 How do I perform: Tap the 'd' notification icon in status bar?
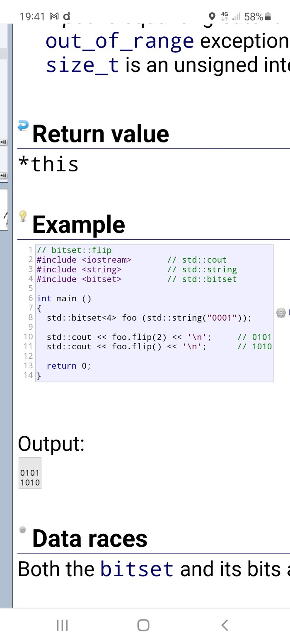tap(66, 17)
